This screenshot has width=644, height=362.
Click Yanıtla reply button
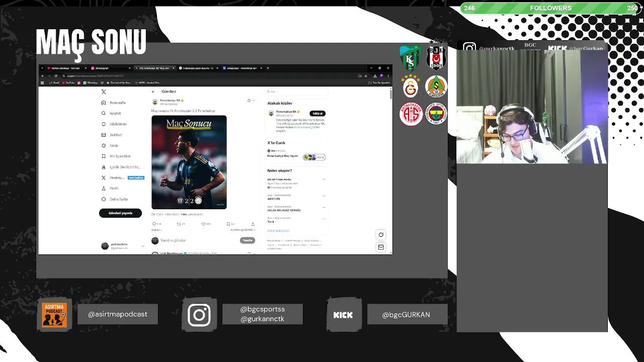pyautogui.click(x=248, y=240)
